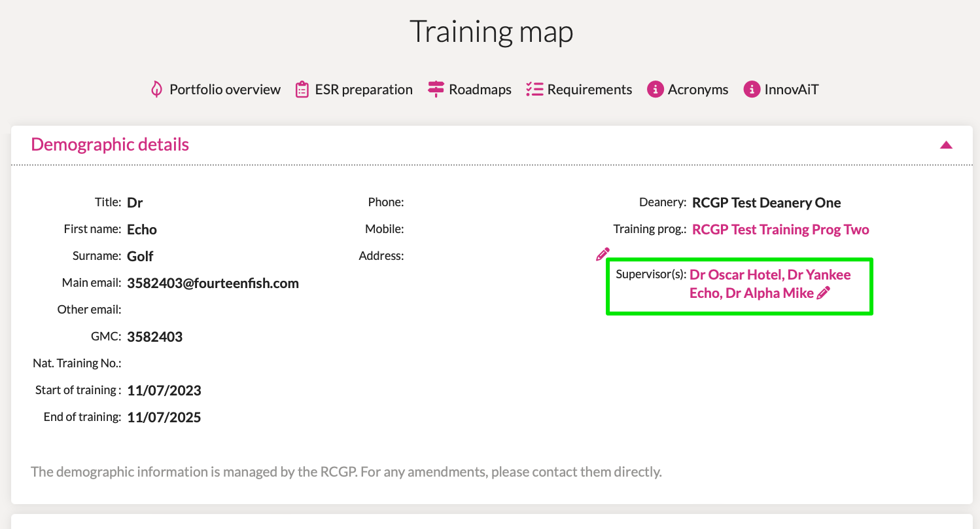The height and width of the screenshot is (529, 980).
Task: Click the ESR preparation clipboard icon
Action: (x=302, y=90)
